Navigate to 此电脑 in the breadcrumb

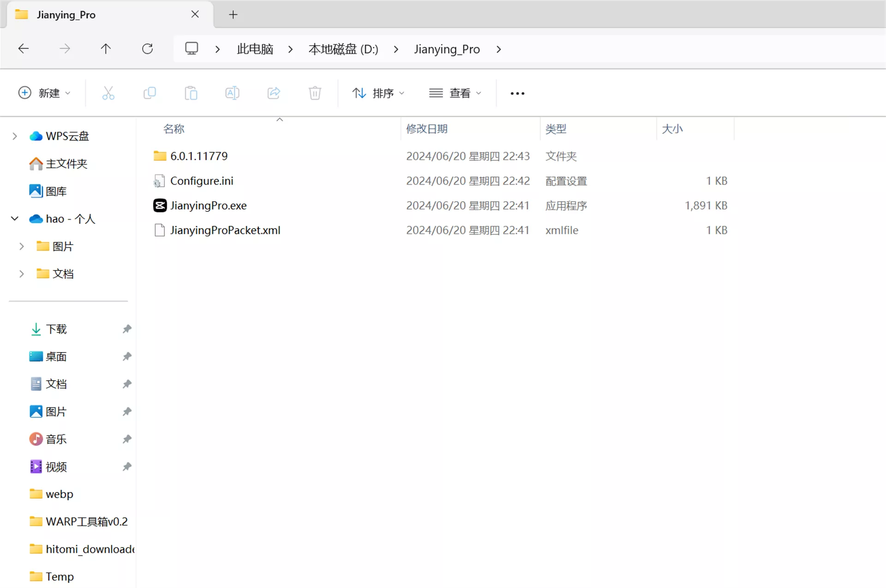coord(255,49)
